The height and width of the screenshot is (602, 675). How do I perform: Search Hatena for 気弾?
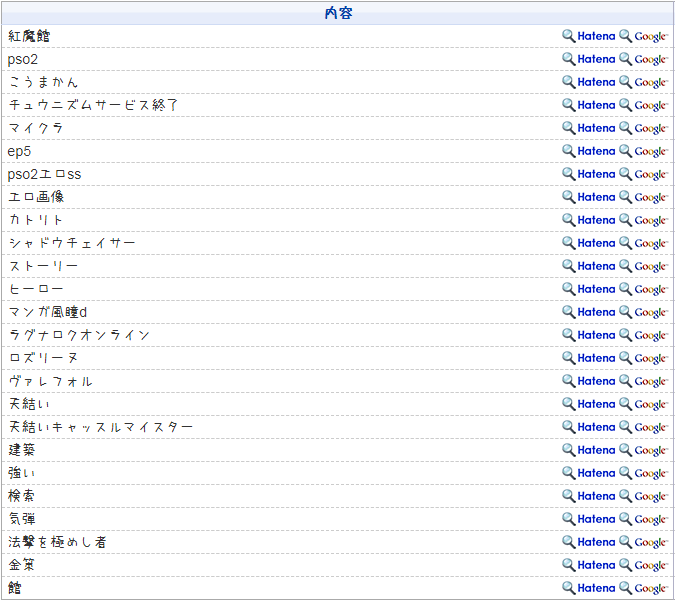tap(589, 519)
